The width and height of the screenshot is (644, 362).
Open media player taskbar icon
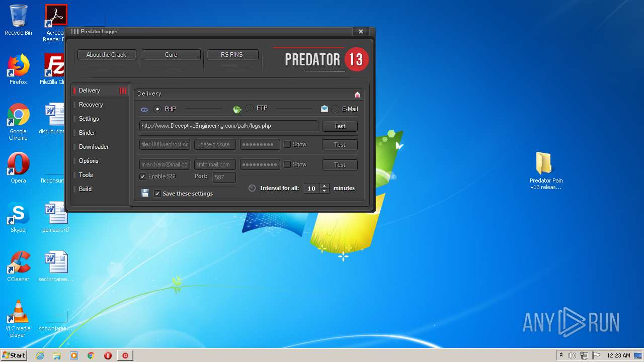coord(74,355)
